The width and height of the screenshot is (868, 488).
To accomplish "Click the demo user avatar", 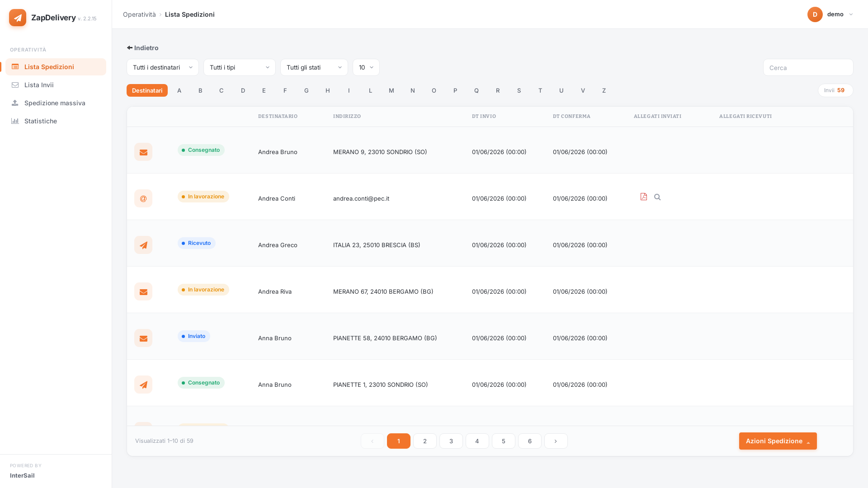I will (x=815, y=14).
